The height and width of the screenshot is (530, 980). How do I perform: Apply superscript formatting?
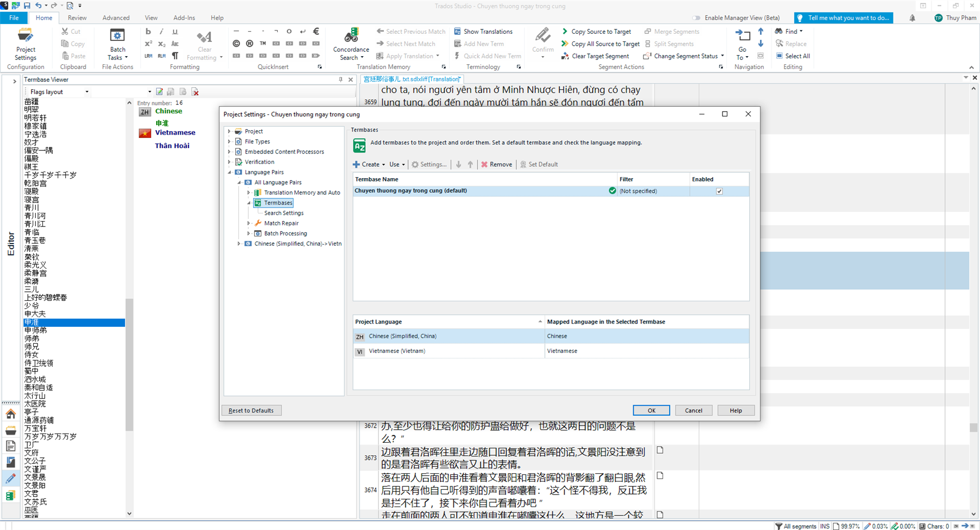148,44
